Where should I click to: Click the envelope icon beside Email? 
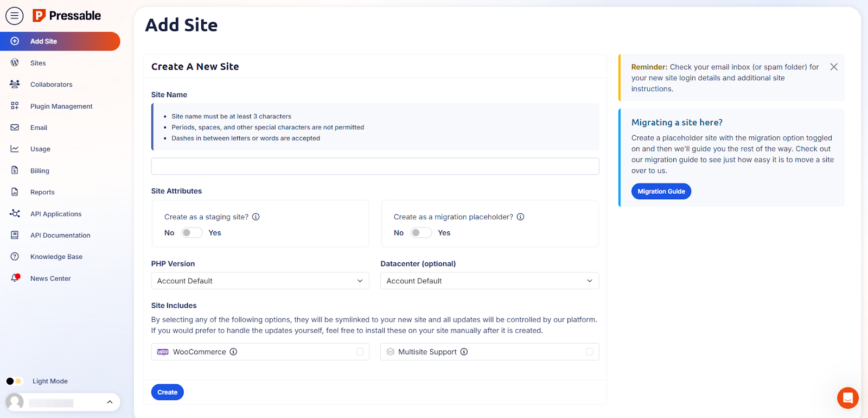click(15, 128)
